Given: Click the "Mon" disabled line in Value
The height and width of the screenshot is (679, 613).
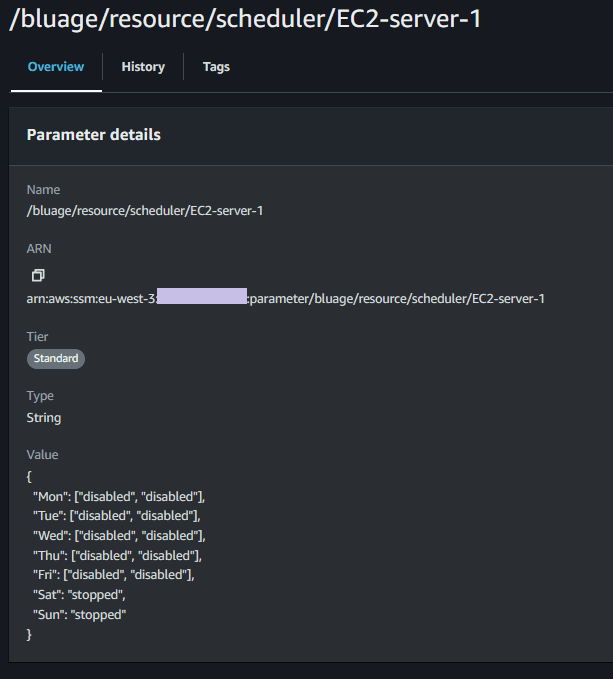Looking at the screenshot, I should [119, 497].
